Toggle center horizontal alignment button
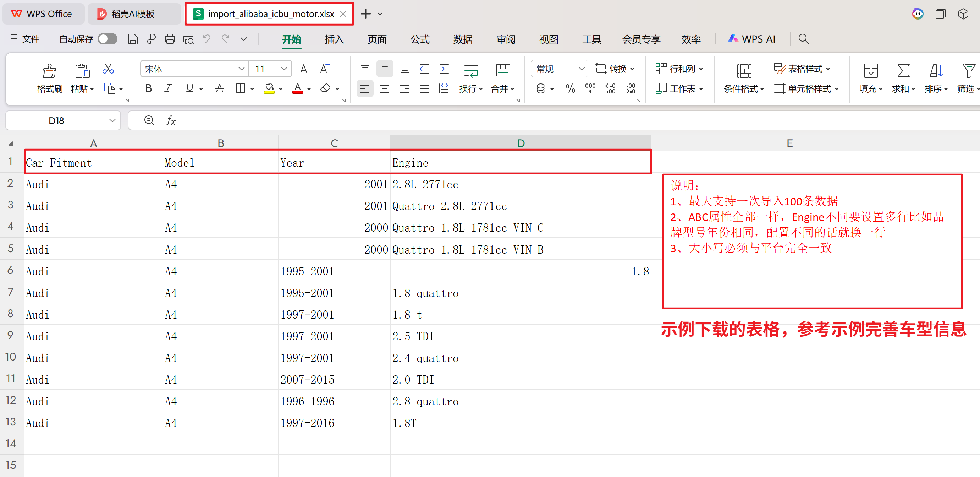 (x=384, y=89)
